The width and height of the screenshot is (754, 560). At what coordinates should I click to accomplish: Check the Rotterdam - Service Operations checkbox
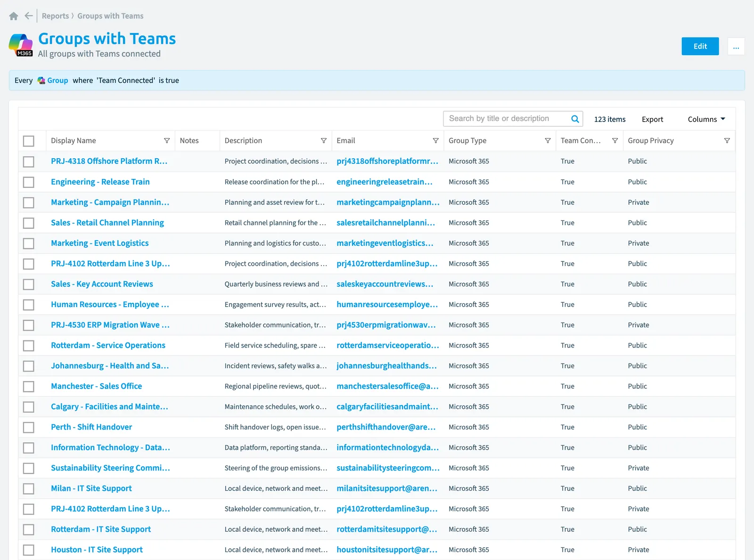29,346
